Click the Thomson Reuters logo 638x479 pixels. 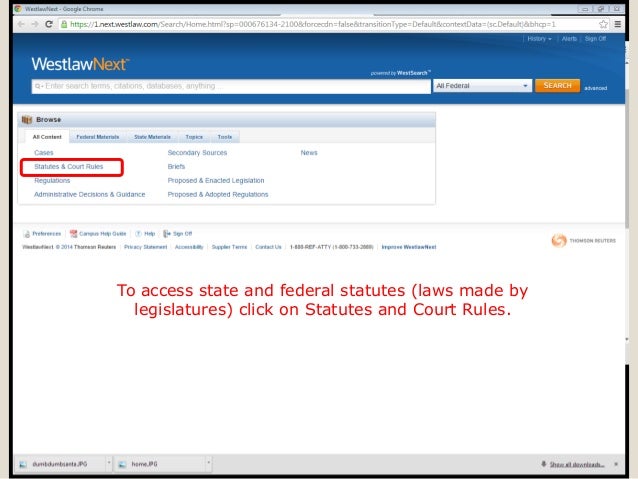[583, 241]
